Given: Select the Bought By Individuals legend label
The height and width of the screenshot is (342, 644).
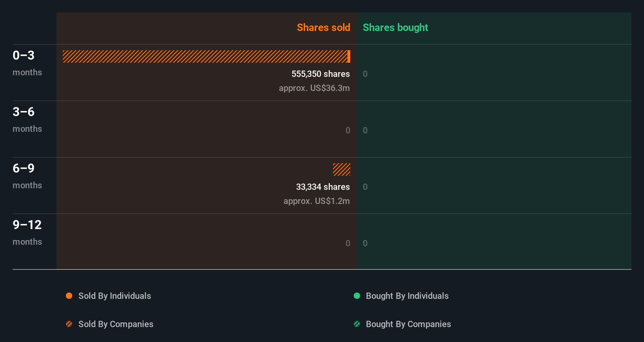Looking at the screenshot, I should 407,296.
